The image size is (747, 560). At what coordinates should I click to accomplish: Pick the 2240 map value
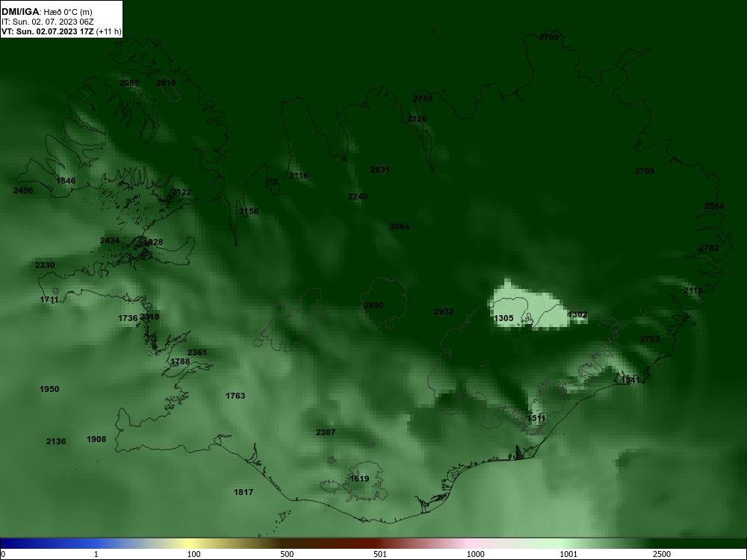(x=358, y=196)
